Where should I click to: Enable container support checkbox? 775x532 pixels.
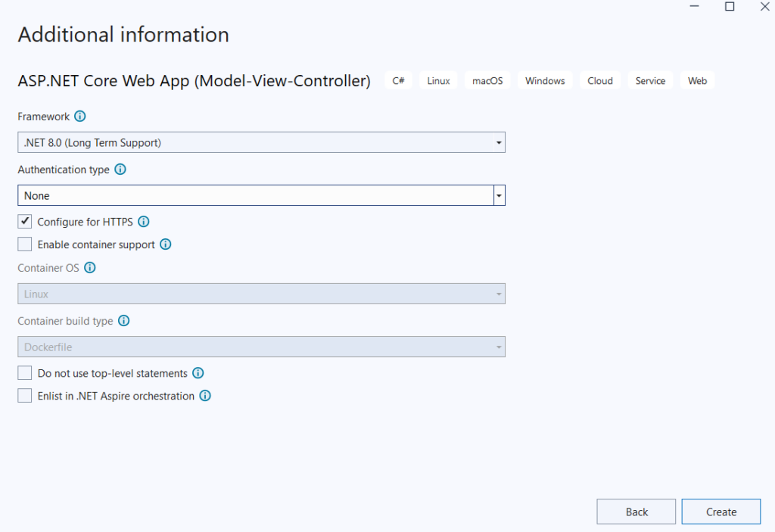(25, 244)
